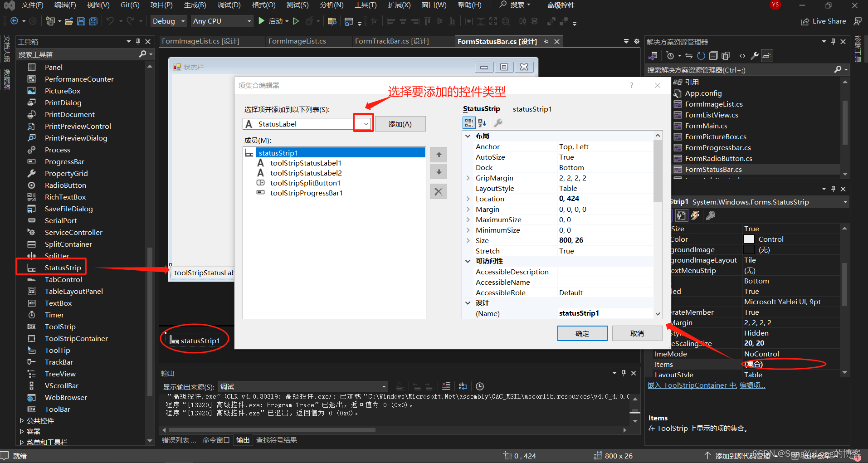Expand the GripMargin property

tap(468, 178)
